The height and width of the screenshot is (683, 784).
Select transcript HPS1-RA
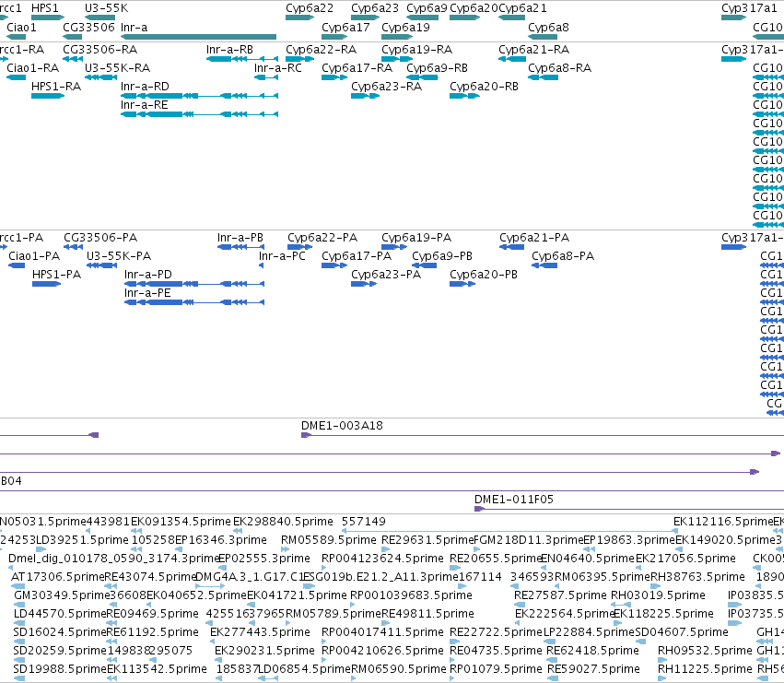coord(48,96)
